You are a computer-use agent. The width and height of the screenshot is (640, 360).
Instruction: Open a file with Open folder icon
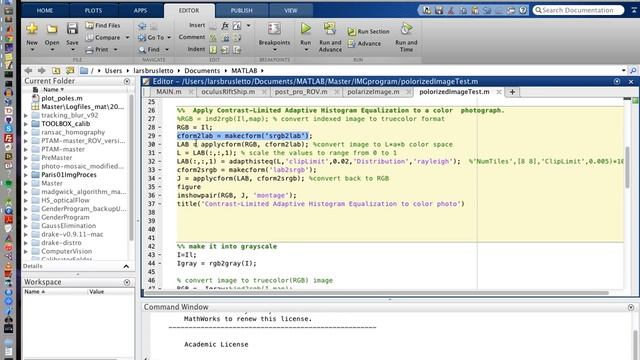[x=52, y=29]
